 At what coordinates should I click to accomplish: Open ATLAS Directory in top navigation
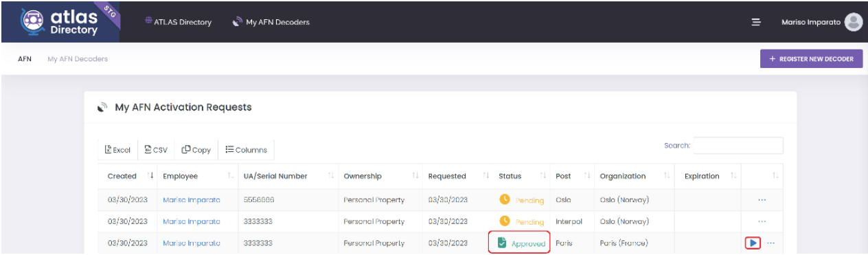tap(179, 22)
